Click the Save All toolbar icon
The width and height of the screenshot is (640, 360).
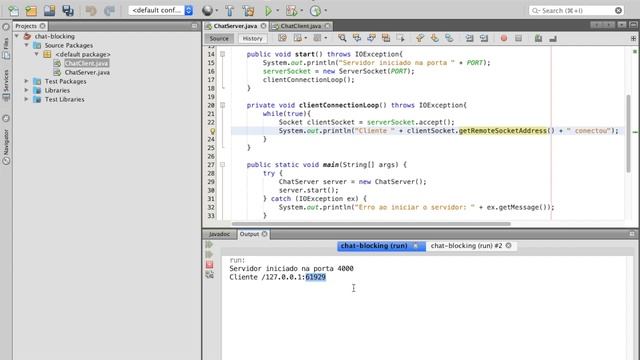(68, 11)
